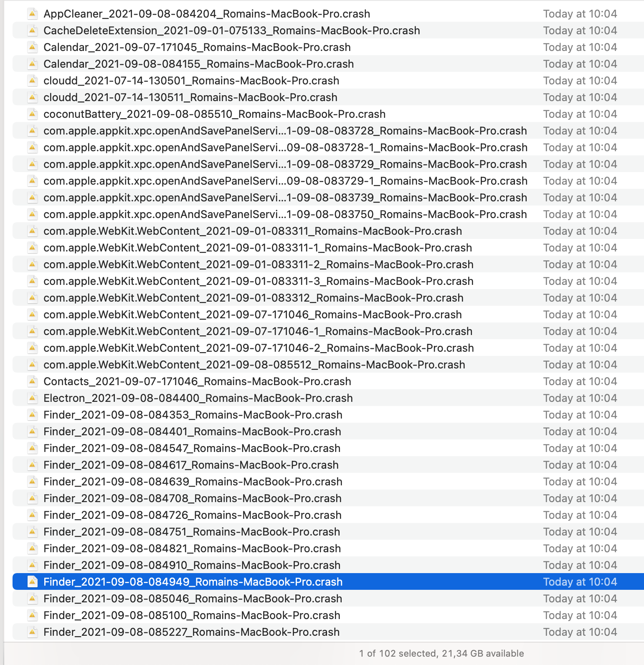Click the Contacts crash file icon

click(32, 381)
